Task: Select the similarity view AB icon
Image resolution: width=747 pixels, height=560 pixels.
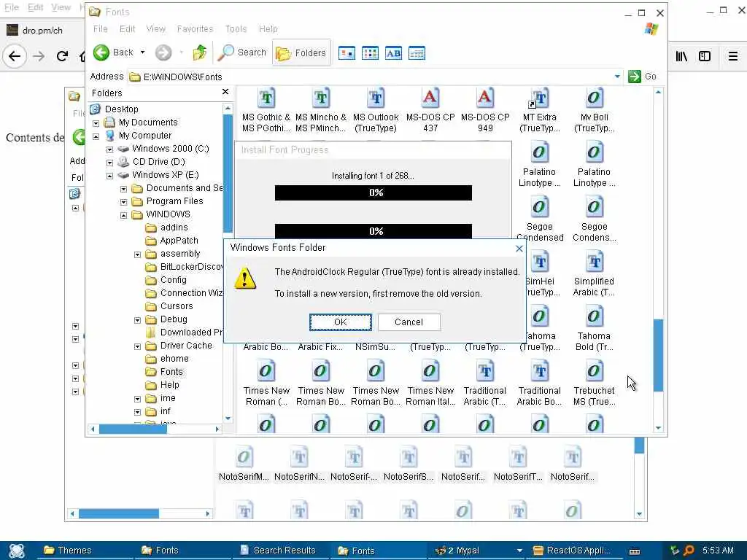Action: tap(393, 52)
